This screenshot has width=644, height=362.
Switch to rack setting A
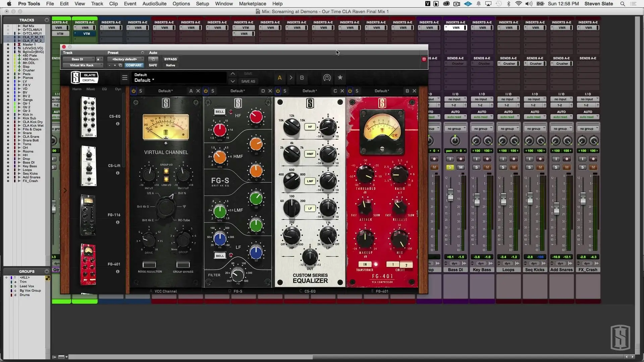[x=280, y=78]
